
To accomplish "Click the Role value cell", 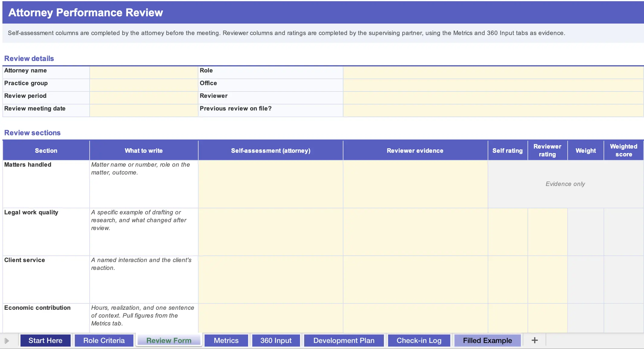I will tap(493, 73).
